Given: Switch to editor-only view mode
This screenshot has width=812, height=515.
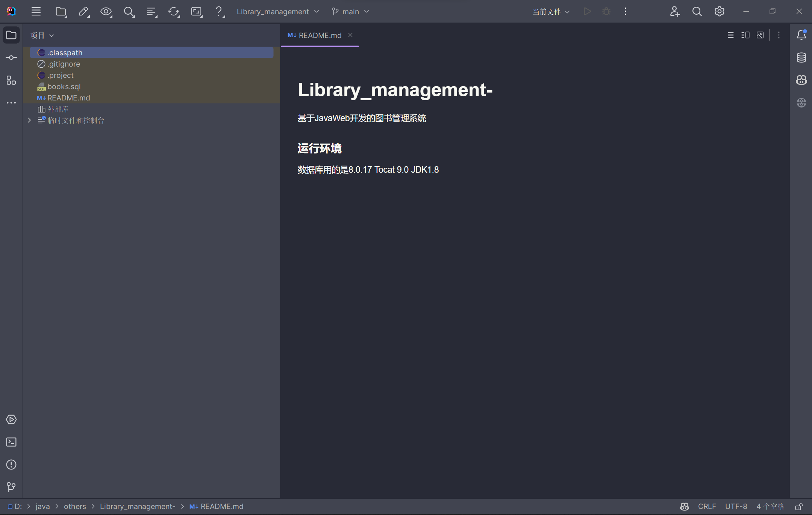Looking at the screenshot, I should [x=730, y=35].
